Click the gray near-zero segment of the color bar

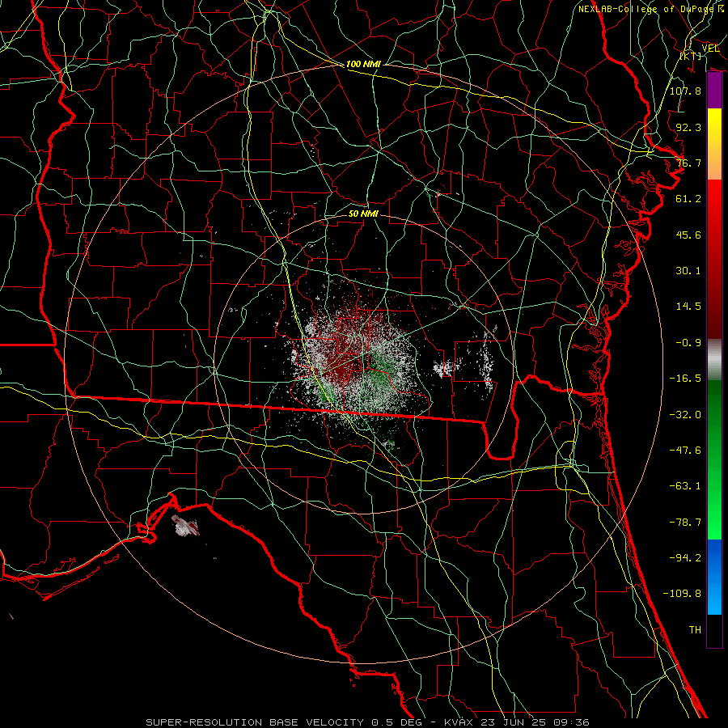[714, 360]
